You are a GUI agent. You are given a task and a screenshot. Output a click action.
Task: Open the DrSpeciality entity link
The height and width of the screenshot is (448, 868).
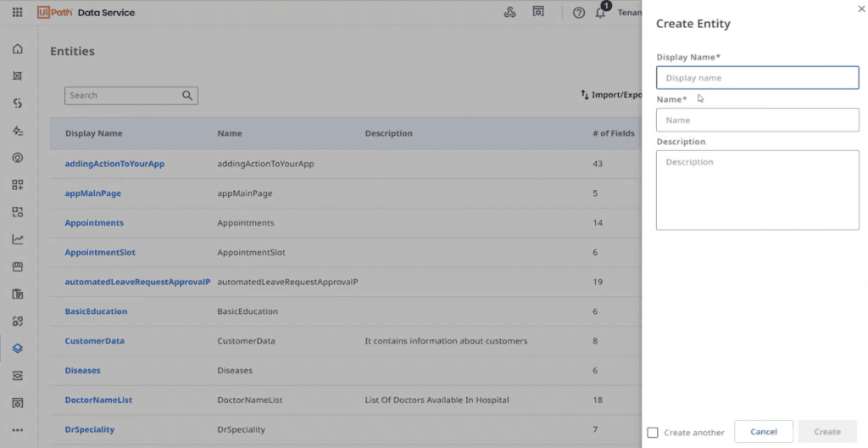point(90,429)
